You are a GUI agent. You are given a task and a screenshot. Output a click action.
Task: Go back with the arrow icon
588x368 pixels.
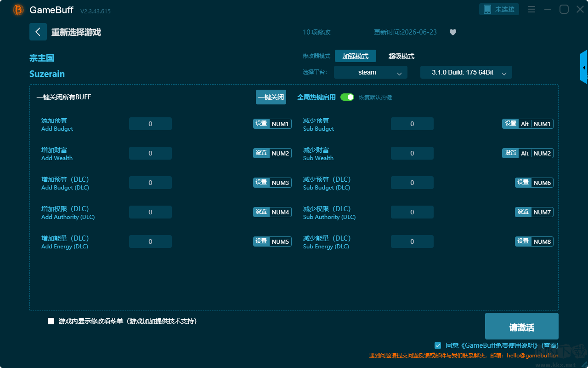coord(38,32)
